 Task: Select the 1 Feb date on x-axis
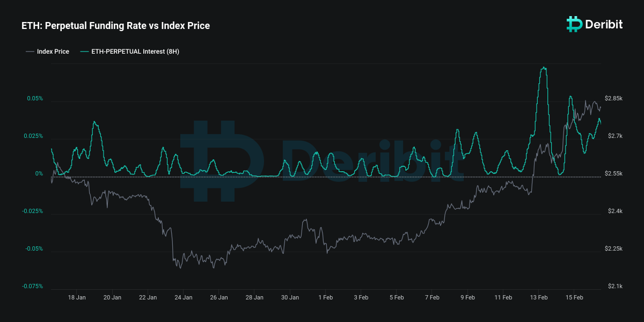point(326,297)
